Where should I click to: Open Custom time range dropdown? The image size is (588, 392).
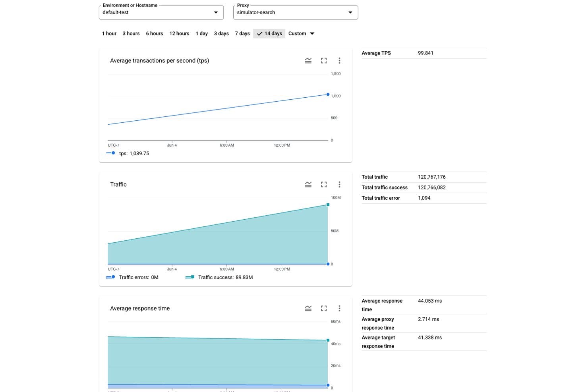[302, 34]
